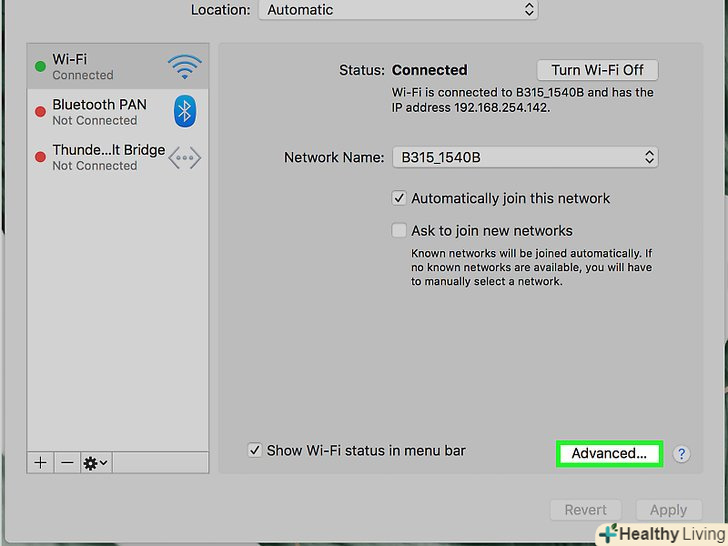728x546 pixels.
Task: Select the Bluetooth PAN service
Action: (118, 111)
